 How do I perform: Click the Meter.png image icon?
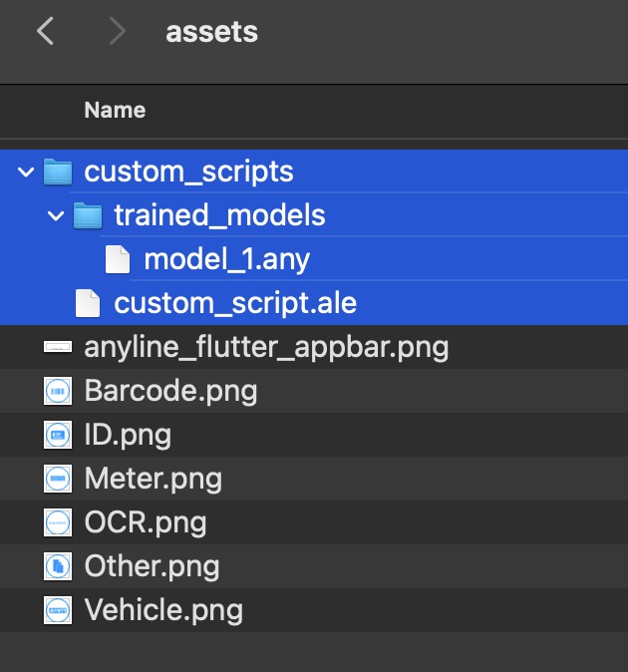(58, 479)
